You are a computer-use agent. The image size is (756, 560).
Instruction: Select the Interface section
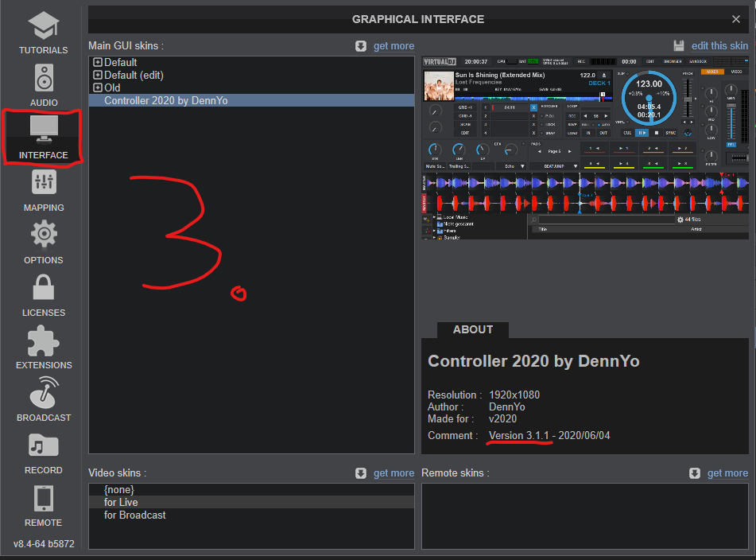tap(44, 138)
